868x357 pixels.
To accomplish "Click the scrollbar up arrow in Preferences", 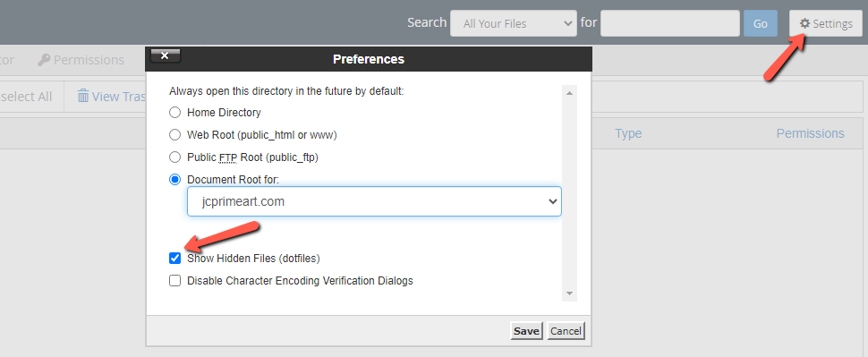I will (570, 93).
